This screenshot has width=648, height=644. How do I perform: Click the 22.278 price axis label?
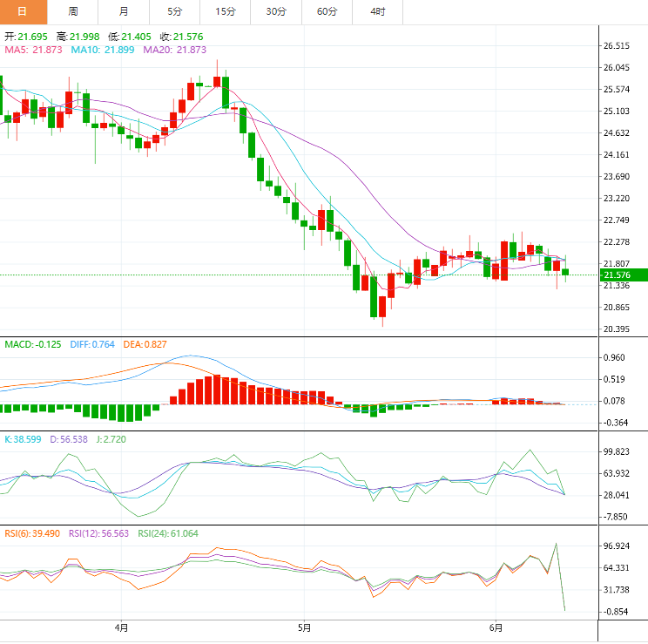[617, 242]
